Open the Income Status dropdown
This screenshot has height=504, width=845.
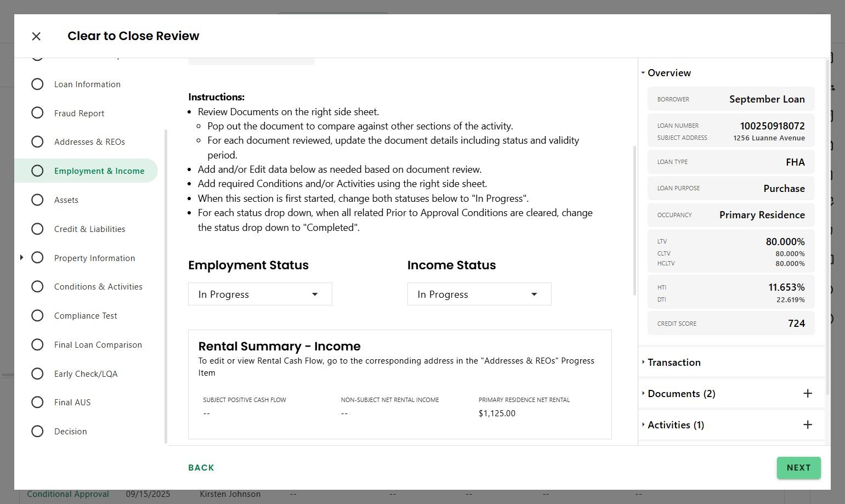pyautogui.click(x=479, y=294)
